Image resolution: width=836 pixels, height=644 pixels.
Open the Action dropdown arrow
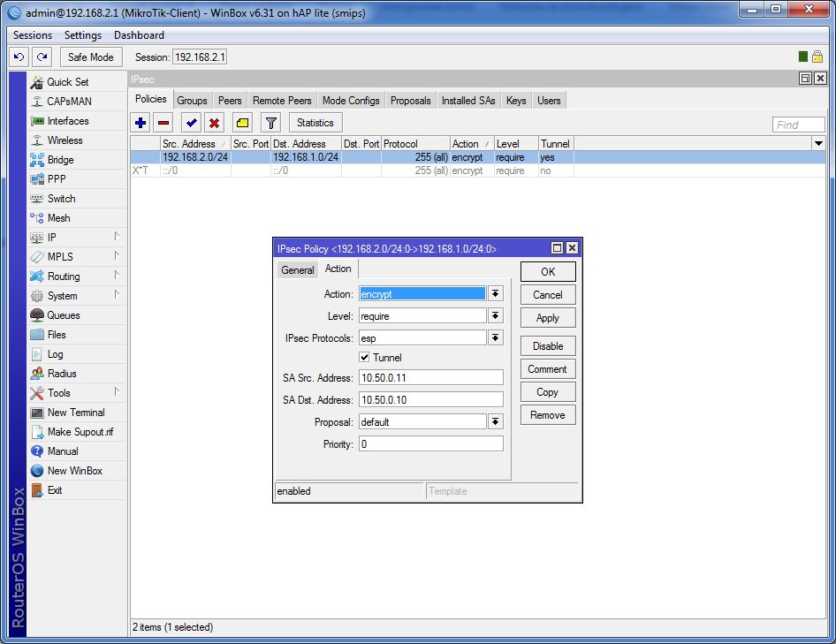[495, 294]
